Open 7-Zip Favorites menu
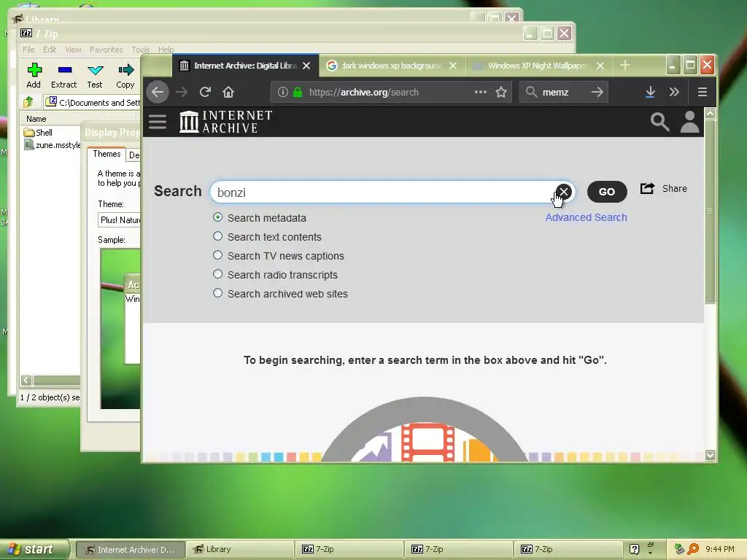747x560 pixels. click(x=107, y=50)
